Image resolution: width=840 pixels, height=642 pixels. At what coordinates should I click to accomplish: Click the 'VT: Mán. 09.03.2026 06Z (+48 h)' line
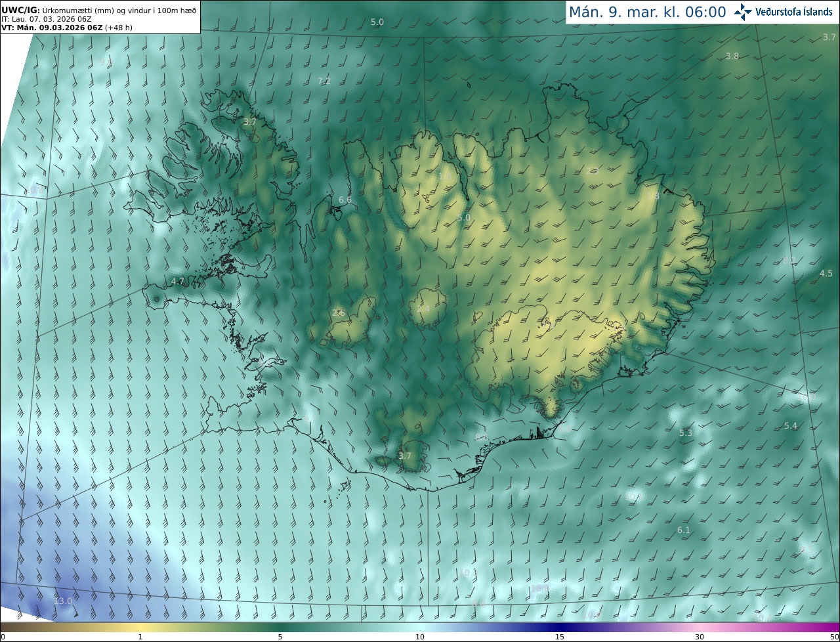[x=67, y=28]
